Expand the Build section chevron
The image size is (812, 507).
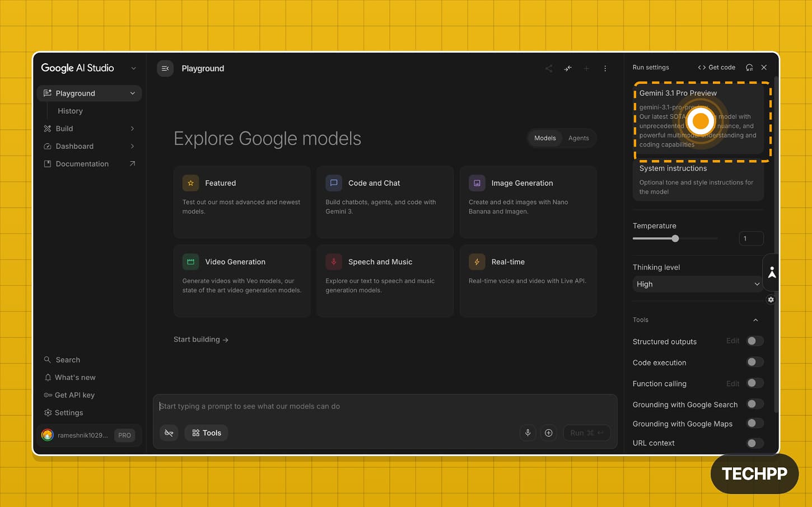point(133,129)
